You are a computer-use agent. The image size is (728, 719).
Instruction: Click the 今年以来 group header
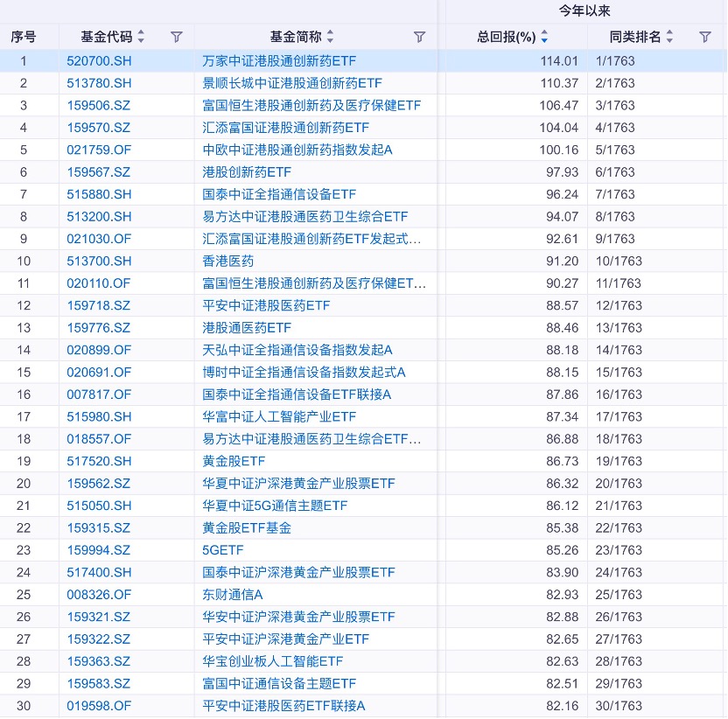coord(584,11)
